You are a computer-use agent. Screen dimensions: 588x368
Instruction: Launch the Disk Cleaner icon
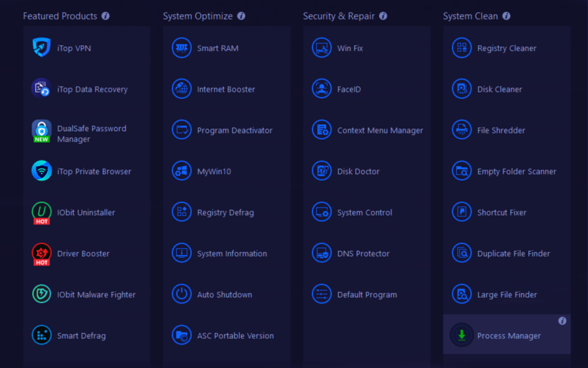pos(462,88)
